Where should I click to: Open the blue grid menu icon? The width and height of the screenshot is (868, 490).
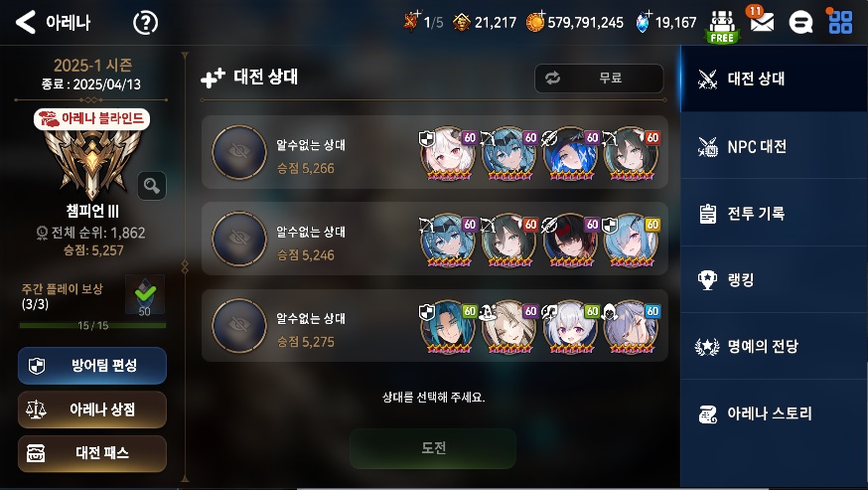[x=840, y=22]
